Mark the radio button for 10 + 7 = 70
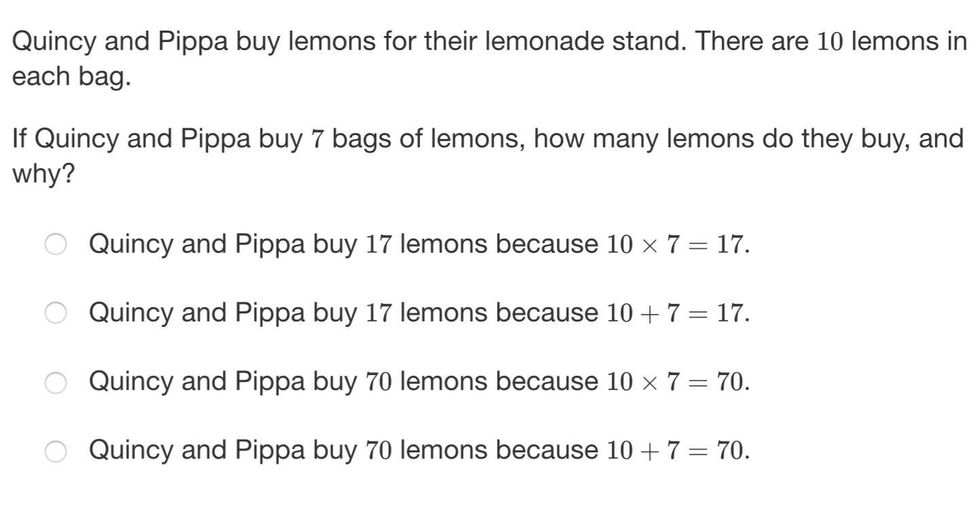Viewport: 980px width, 514px height. click(56, 451)
